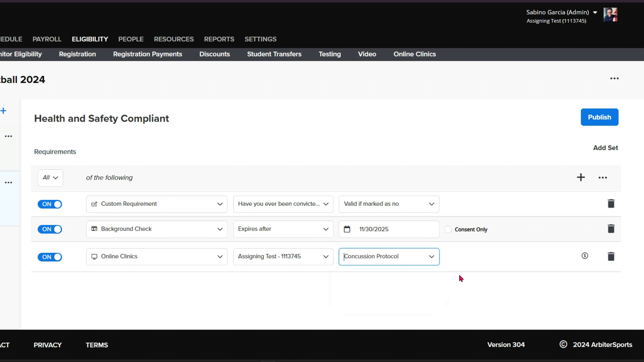
Task: Open the SETTINGS menu
Action: coord(260,39)
